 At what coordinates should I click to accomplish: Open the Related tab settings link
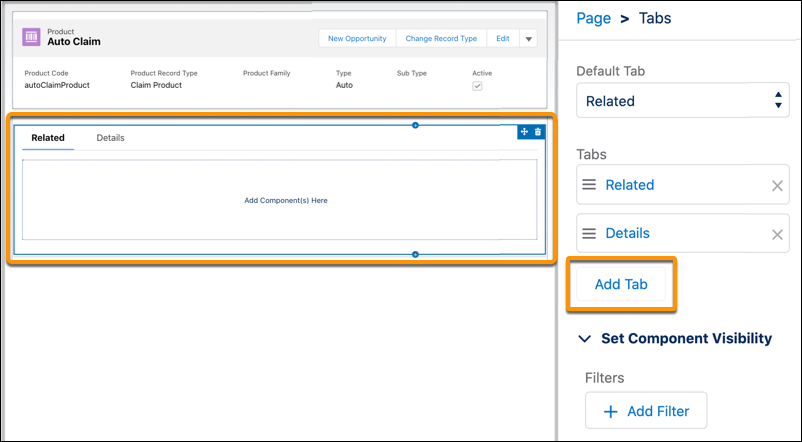click(x=630, y=185)
